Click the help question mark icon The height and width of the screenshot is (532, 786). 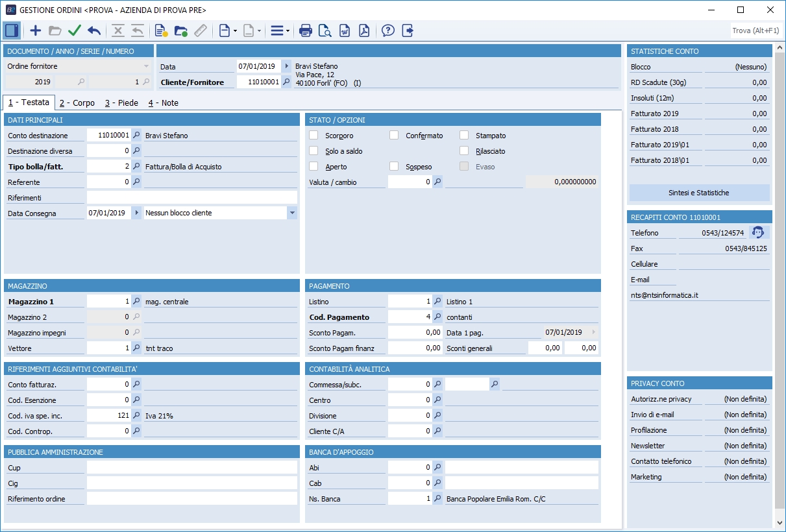point(388,30)
